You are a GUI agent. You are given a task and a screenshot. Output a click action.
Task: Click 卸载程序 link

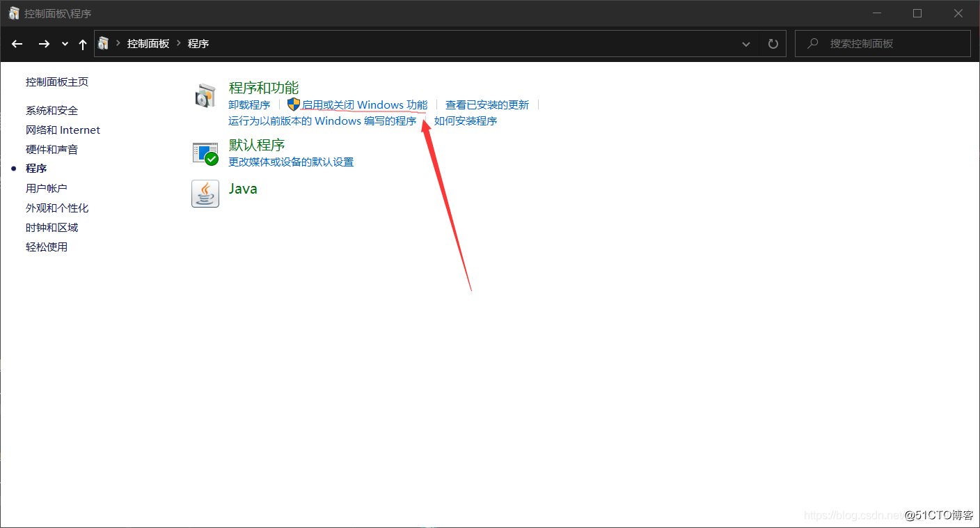click(249, 105)
